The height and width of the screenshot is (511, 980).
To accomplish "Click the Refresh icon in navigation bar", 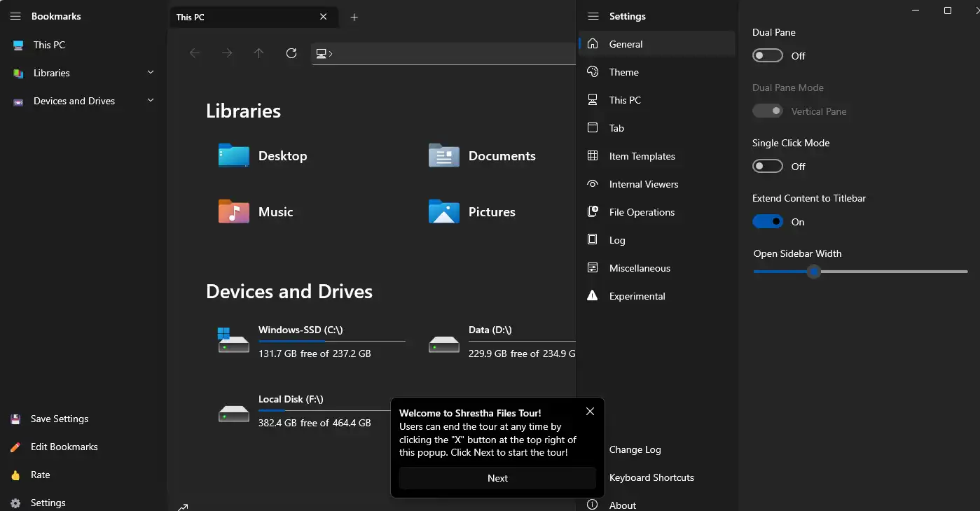I will point(291,53).
